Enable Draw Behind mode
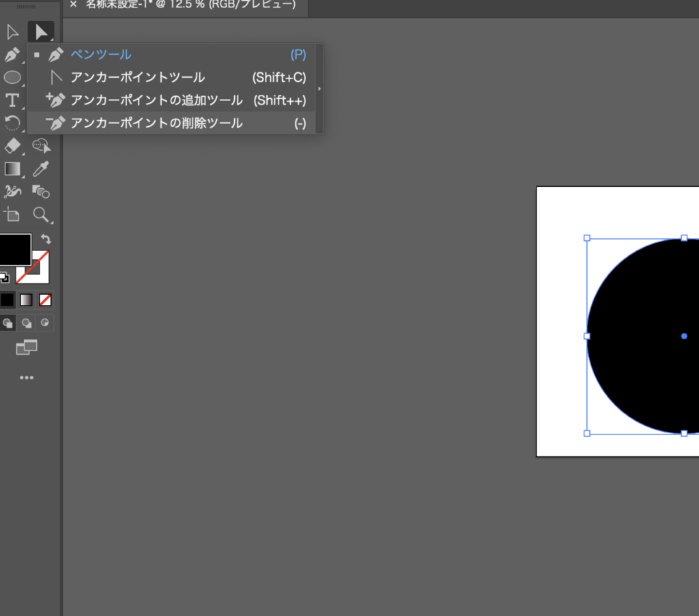 pos(27,323)
